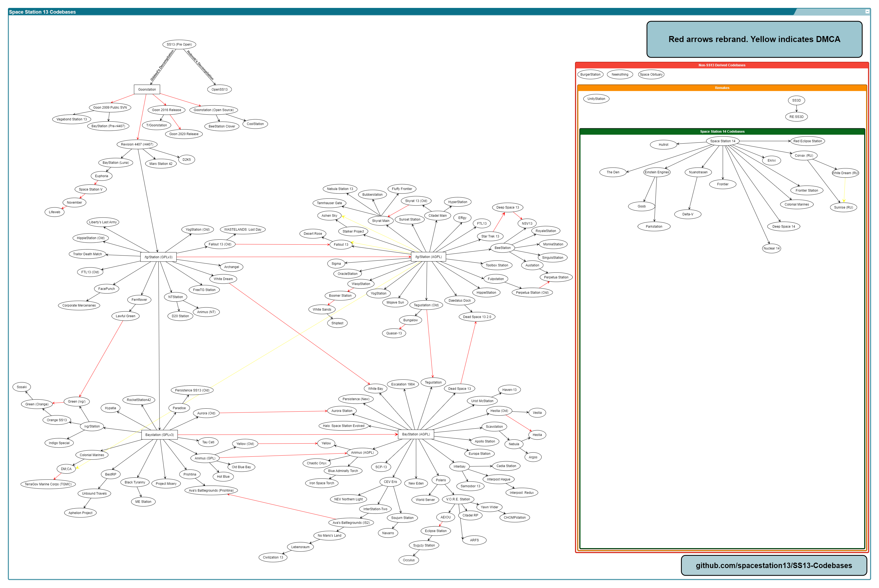Select the Goonstation rectangle node
Image resolution: width=879 pixels, height=588 pixels.
coord(147,90)
